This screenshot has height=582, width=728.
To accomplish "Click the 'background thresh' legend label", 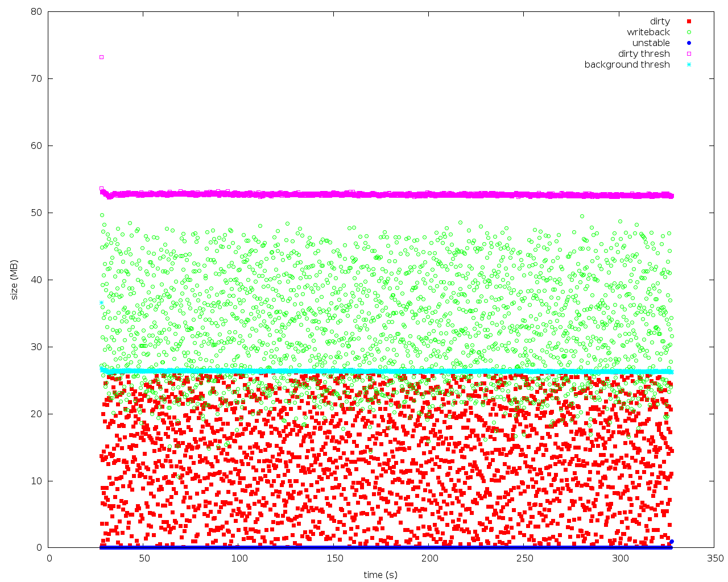I will [627, 65].
